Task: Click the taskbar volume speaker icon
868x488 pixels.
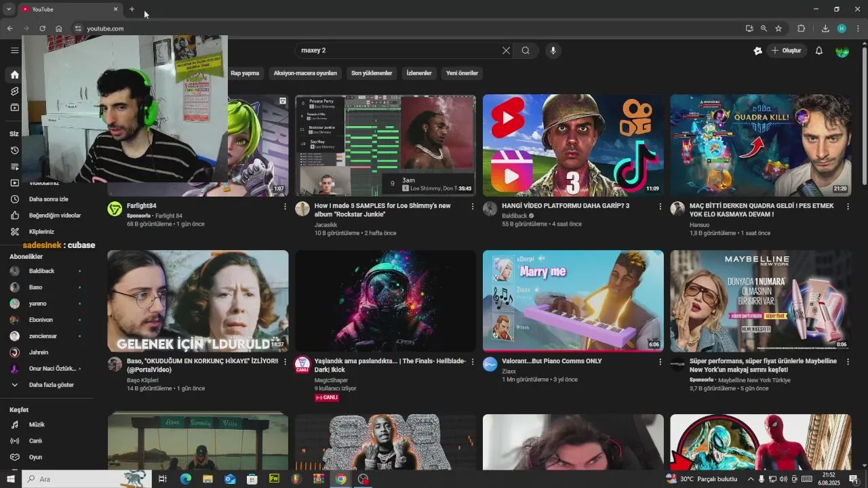Action: tap(783, 479)
